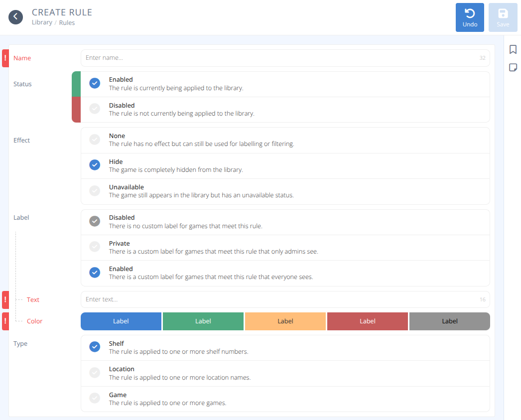521x420 pixels.
Task: Click the label Enter text field
Action: 279,299
